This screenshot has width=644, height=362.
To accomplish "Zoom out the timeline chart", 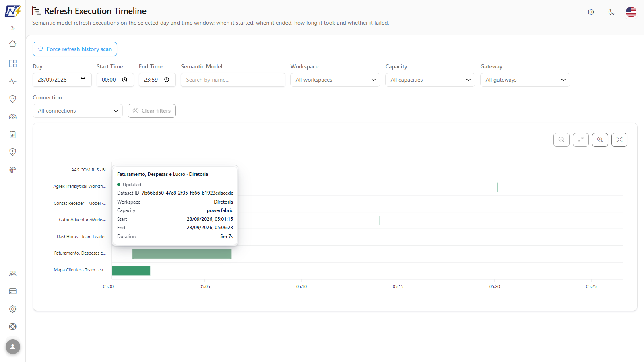I will (561, 140).
